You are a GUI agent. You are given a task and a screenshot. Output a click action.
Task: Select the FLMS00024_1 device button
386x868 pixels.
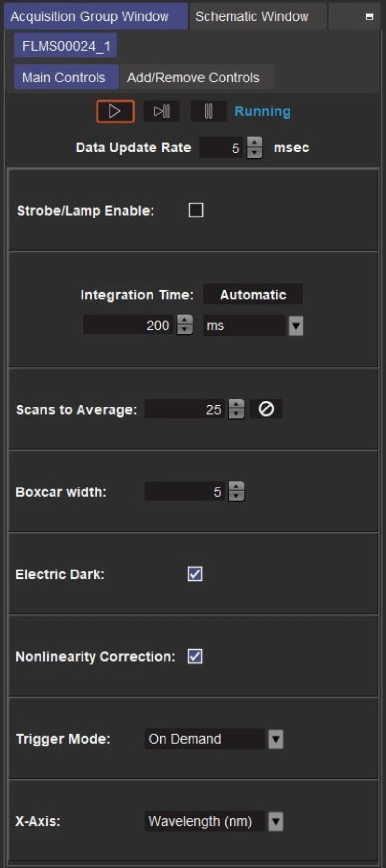(x=66, y=46)
